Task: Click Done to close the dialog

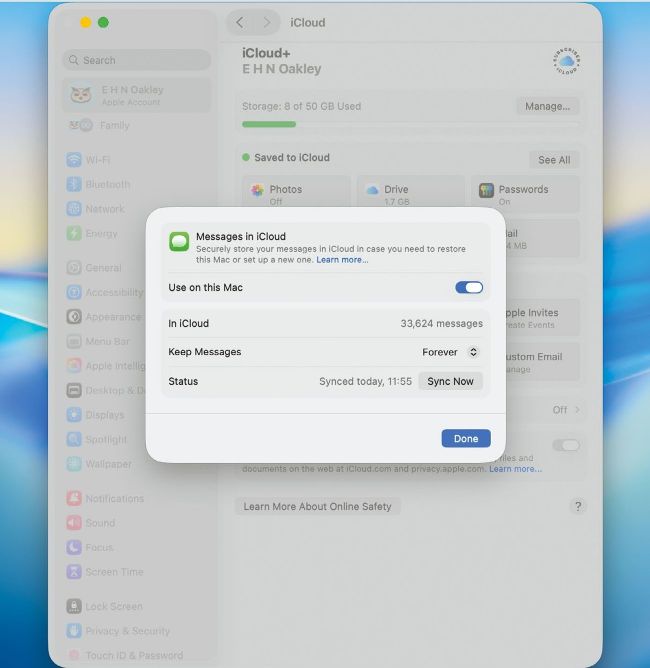Action: point(466,438)
